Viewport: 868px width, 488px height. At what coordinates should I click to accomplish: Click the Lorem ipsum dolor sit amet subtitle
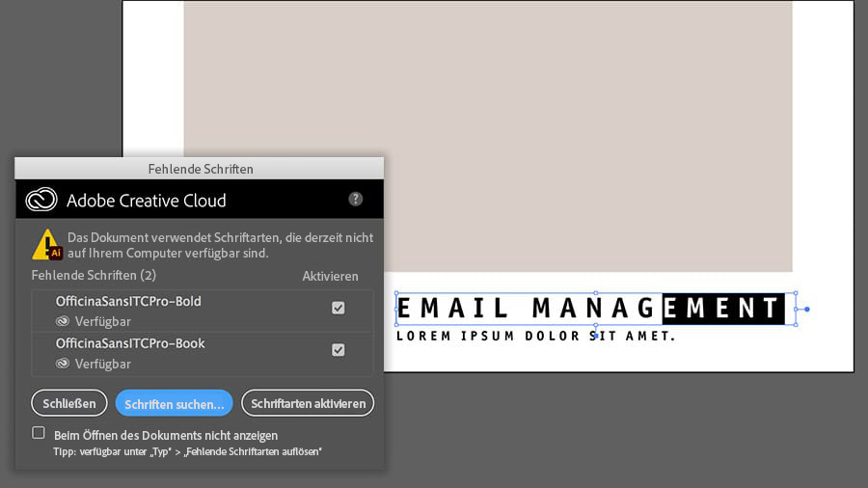536,336
